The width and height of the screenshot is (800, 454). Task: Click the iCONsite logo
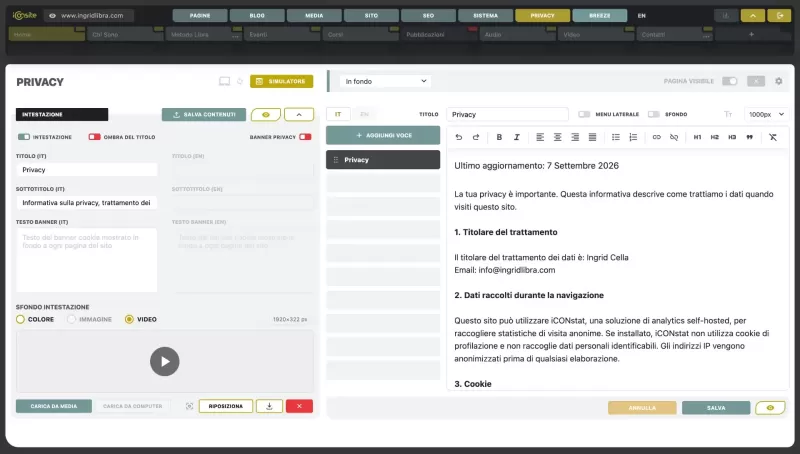click(24, 15)
